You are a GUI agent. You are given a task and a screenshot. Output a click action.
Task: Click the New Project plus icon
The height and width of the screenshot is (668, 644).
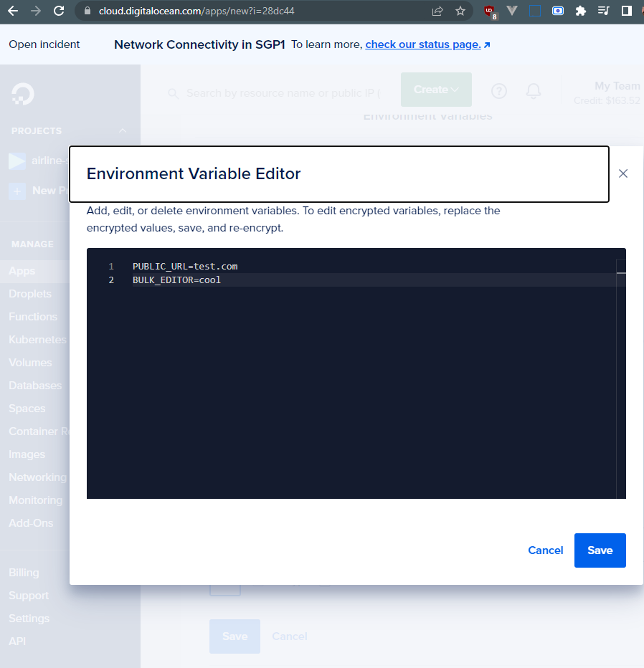pos(16,190)
